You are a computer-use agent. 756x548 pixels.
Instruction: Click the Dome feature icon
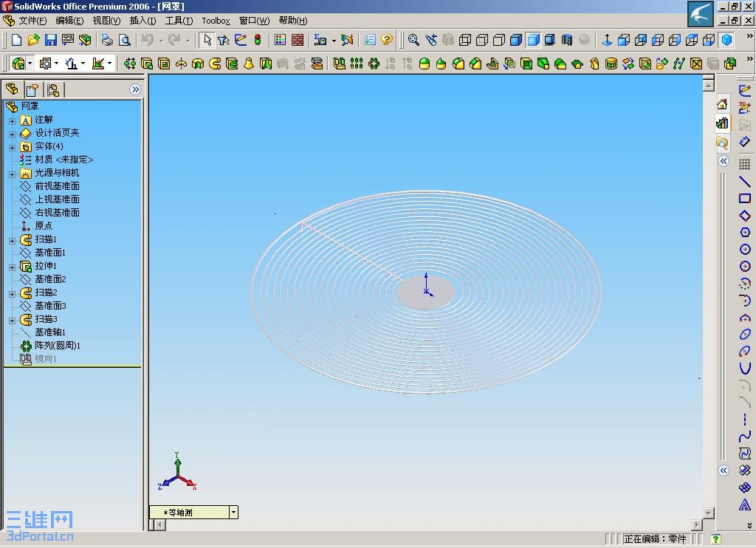click(x=425, y=64)
